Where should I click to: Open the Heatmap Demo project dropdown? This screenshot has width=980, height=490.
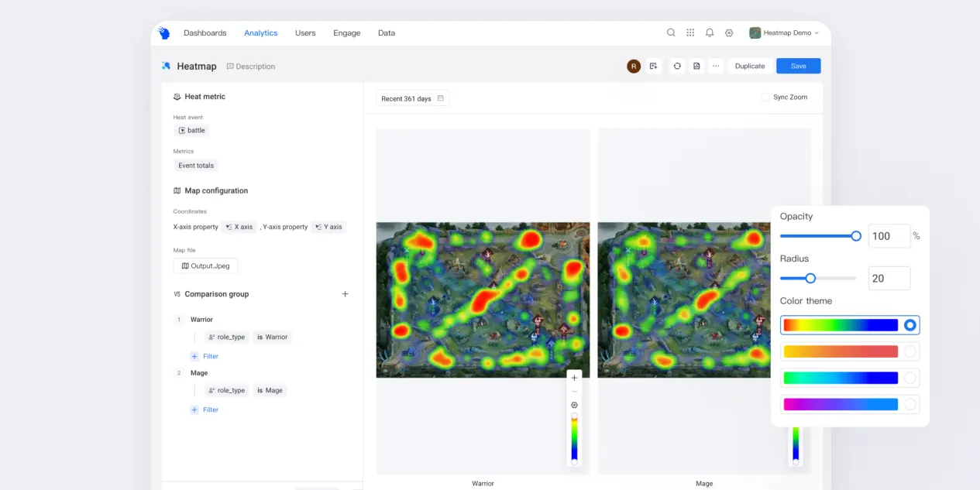pos(784,33)
